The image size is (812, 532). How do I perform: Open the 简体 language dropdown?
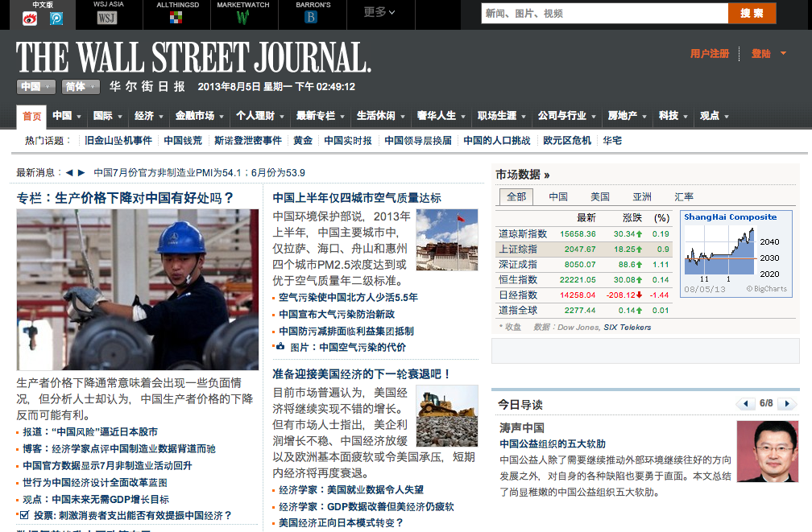click(x=81, y=87)
